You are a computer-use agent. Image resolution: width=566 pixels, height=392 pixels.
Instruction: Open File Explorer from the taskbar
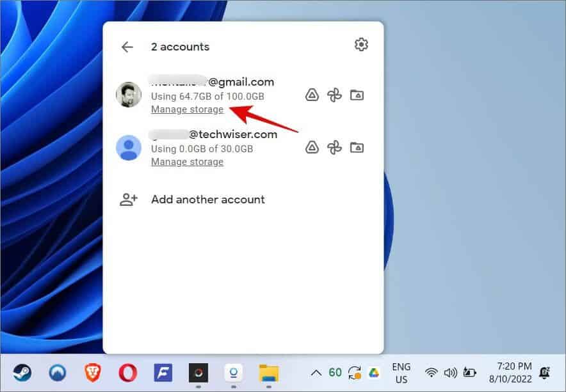[x=269, y=373]
